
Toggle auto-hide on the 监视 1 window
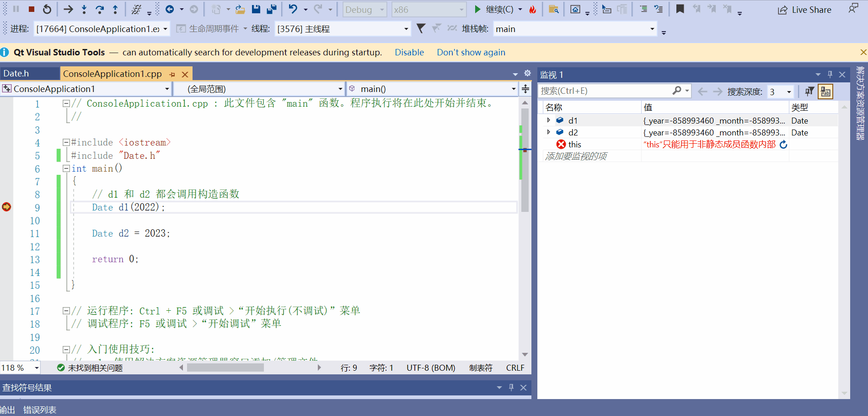click(x=830, y=74)
